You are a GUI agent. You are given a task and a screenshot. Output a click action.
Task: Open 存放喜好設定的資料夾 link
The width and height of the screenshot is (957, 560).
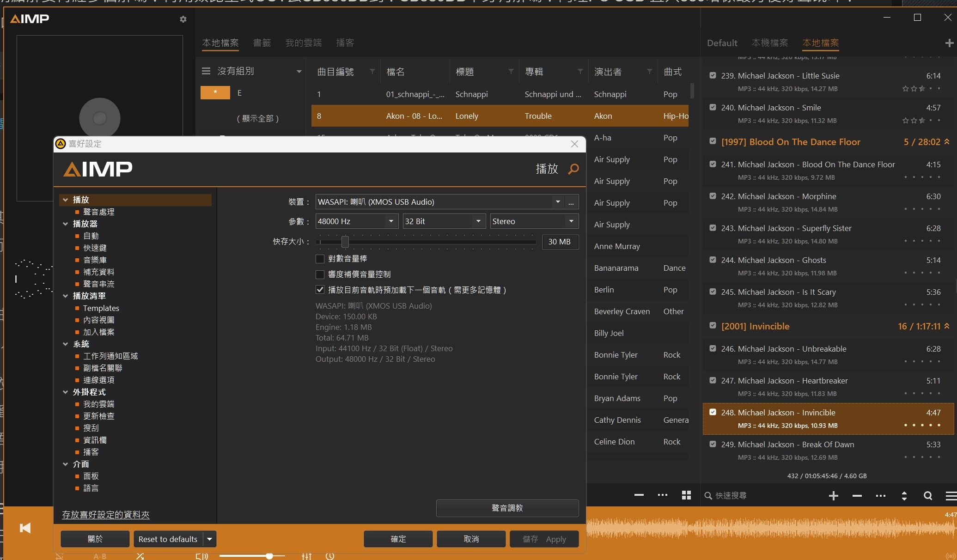pos(106,515)
